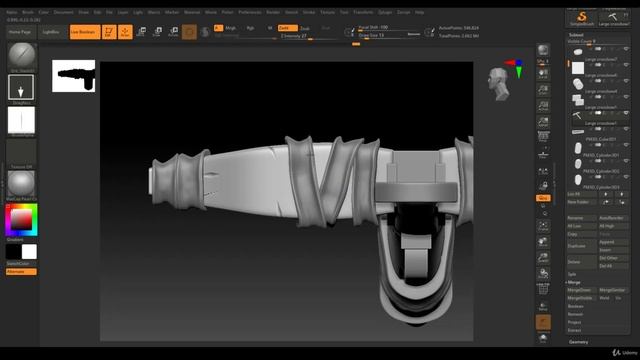
Task: Click the Solo icon on right shelf
Action: [x=543, y=338]
